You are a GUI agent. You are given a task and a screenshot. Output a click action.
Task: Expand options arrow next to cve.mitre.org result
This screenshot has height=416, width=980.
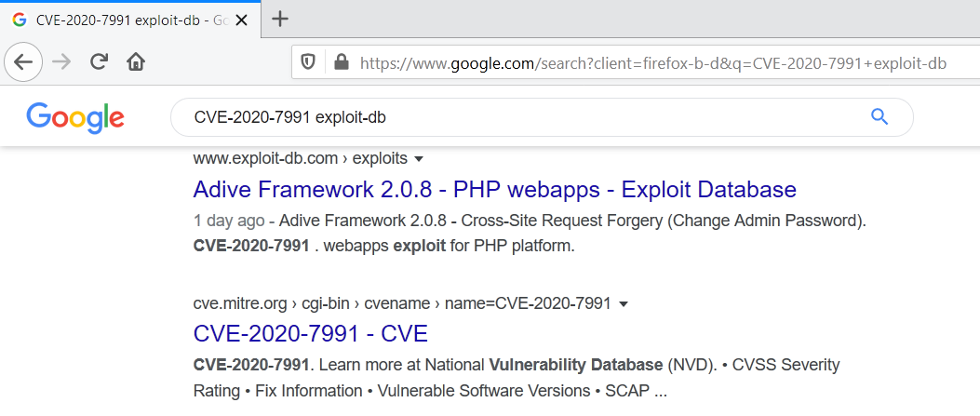pos(623,304)
